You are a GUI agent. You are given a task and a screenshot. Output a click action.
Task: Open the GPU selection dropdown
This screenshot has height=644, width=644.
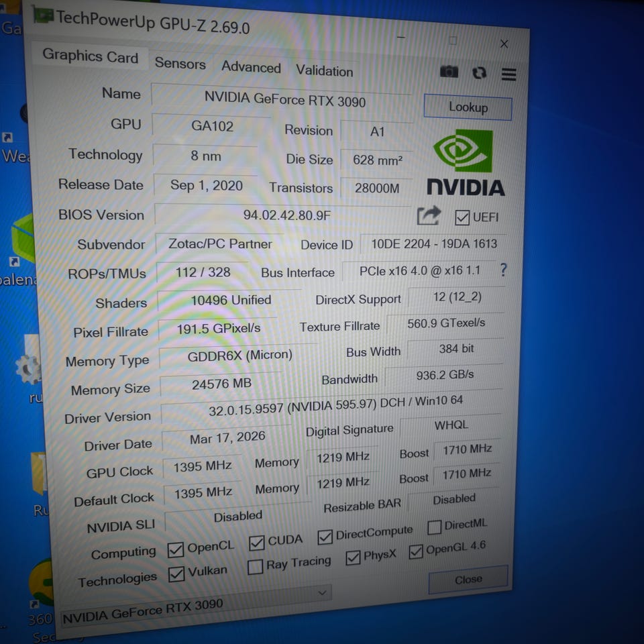(x=195, y=608)
